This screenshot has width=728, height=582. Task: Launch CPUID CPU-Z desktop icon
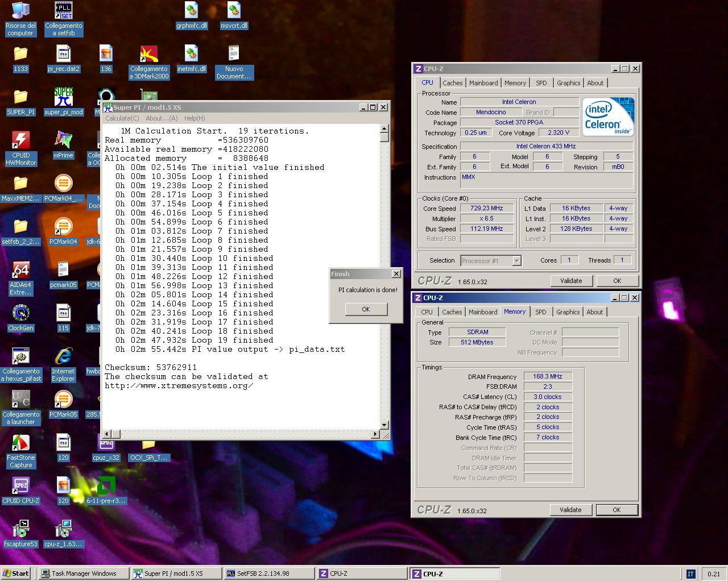tap(20, 486)
